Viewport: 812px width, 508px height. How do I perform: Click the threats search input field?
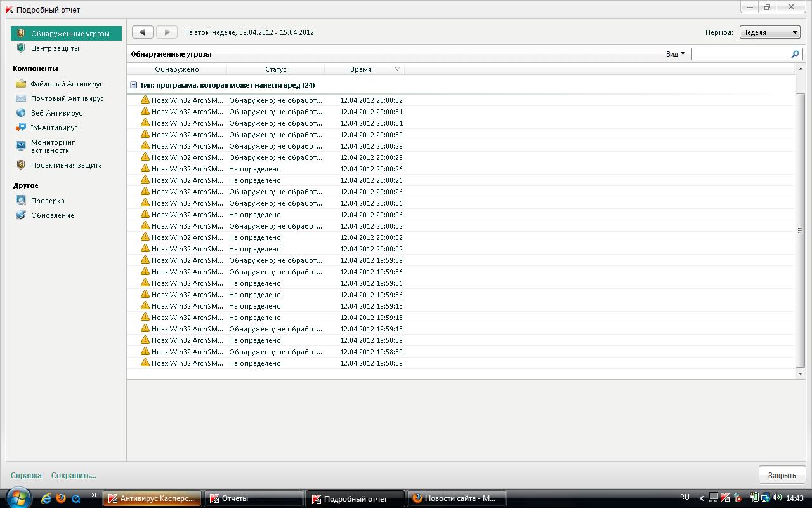[740, 54]
